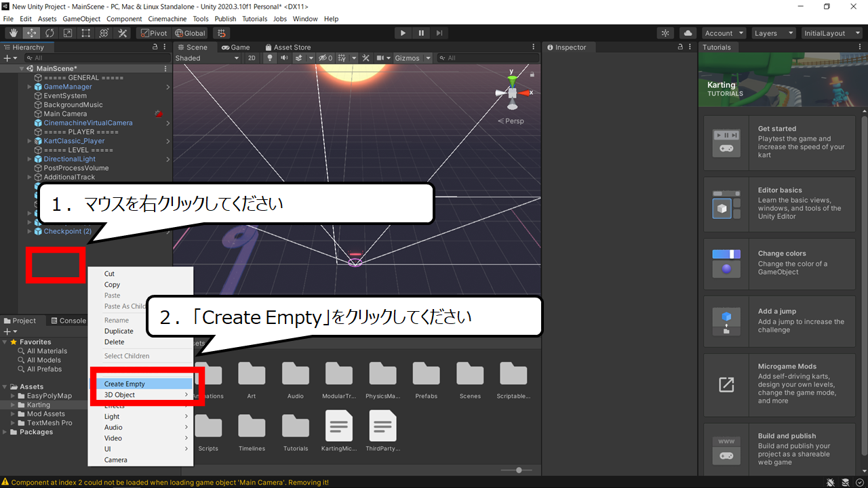Click the KartingMic... file asset
Viewport: 868px width, 488px height.
pos(339,431)
